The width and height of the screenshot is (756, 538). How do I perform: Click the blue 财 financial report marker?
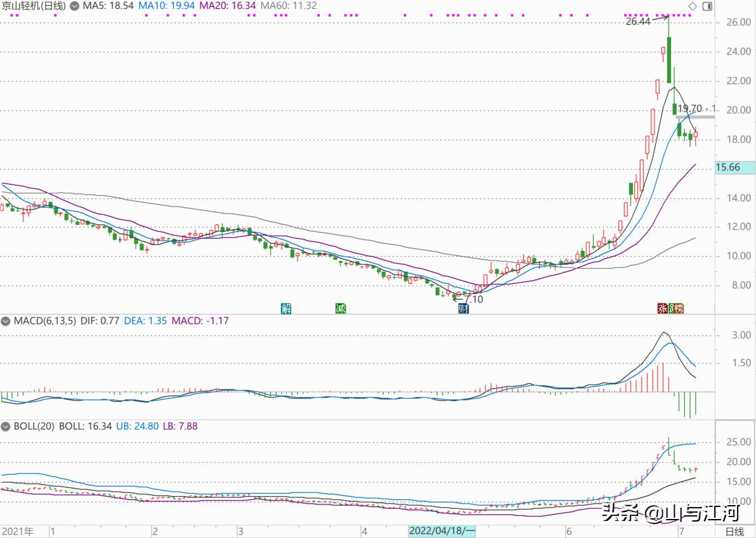[463, 309]
